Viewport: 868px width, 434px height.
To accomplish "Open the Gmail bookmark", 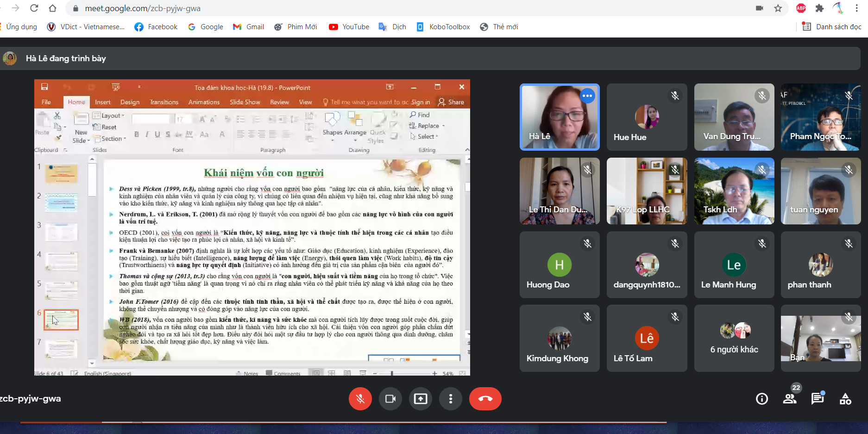I will coord(249,27).
